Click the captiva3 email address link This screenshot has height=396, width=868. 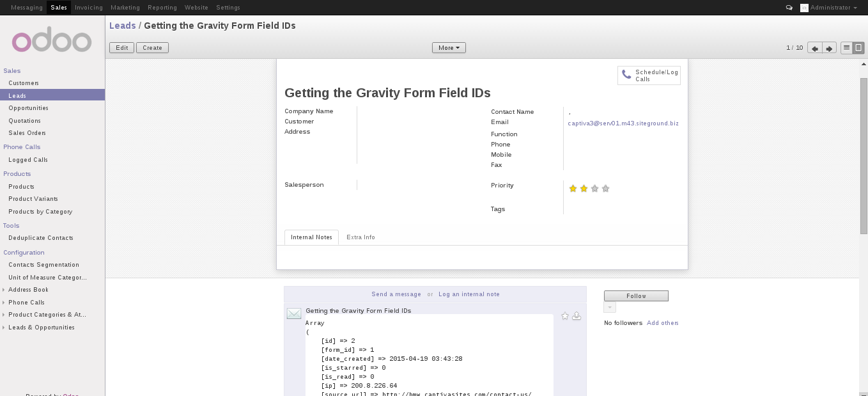(623, 123)
